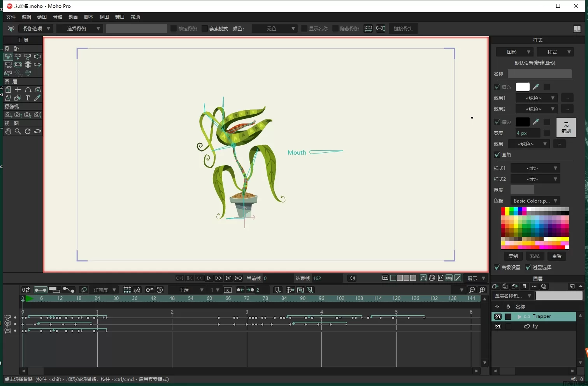The image size is (588, 386).
Task: Expand the Trapper bone layer group
Action: [520, 317]
